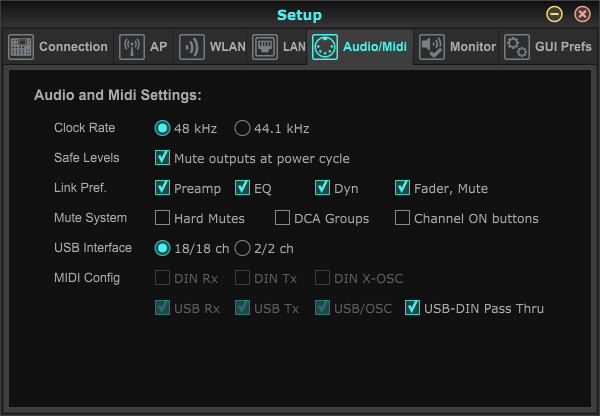
Task: Enable DCA Groups mute system
Action: pyautogui.click(x=282, y=217)
